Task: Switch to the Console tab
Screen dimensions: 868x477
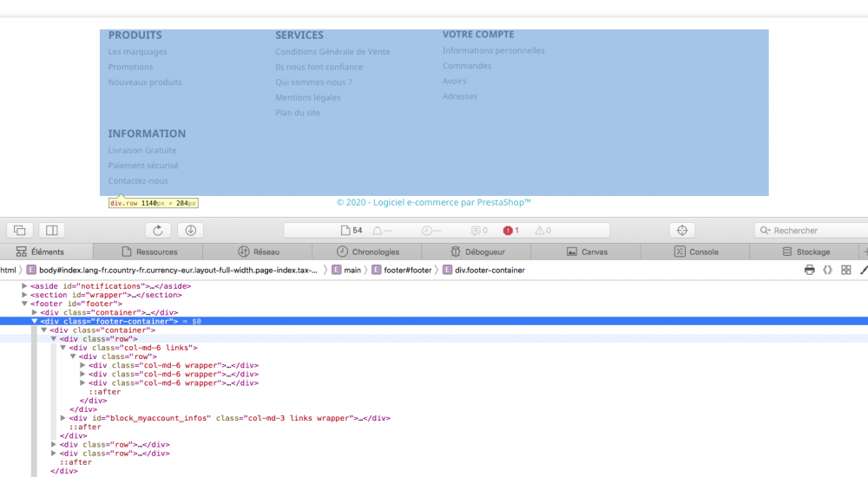Action: click(696, 252)
